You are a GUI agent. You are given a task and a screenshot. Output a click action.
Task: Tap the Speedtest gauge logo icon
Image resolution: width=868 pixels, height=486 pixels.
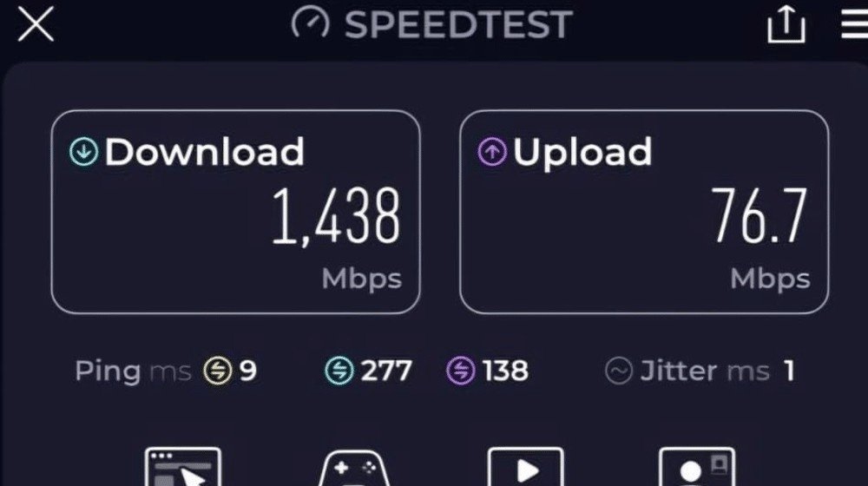point(310,23)
